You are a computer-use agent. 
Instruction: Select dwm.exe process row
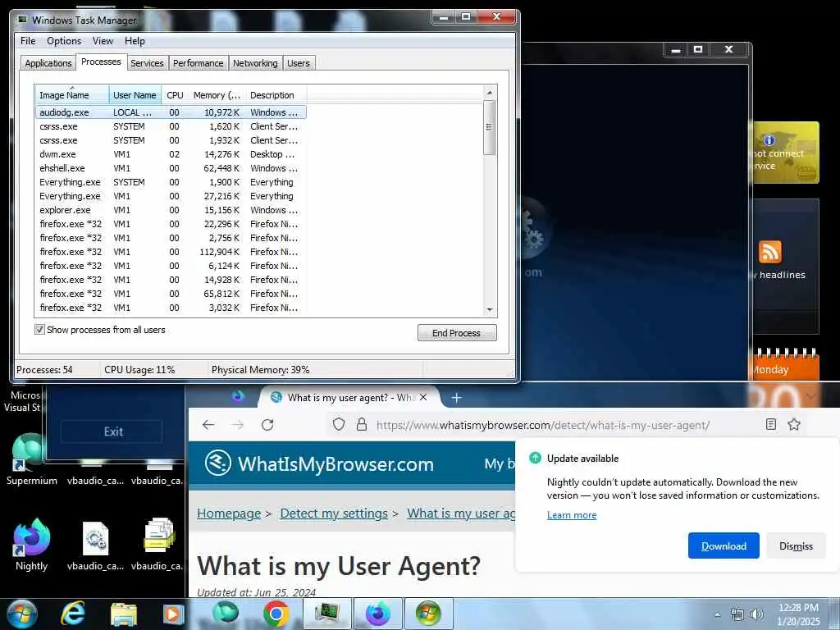coord(171,154)
